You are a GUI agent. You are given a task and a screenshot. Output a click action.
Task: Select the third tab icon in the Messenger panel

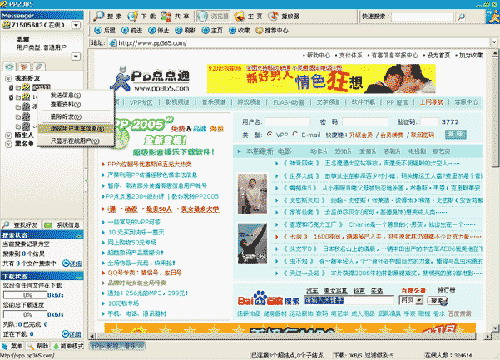click(x=39, y=67)
